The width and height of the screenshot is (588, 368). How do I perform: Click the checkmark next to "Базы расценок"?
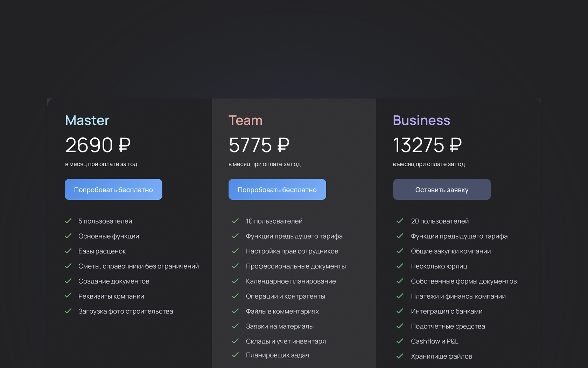68,251
